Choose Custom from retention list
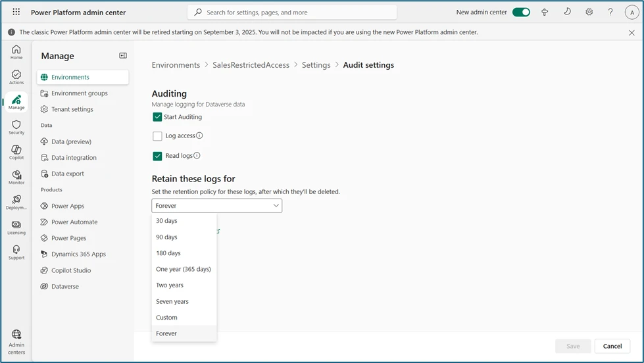Screen dimensions: 644x363 click(x=166, y=318)
